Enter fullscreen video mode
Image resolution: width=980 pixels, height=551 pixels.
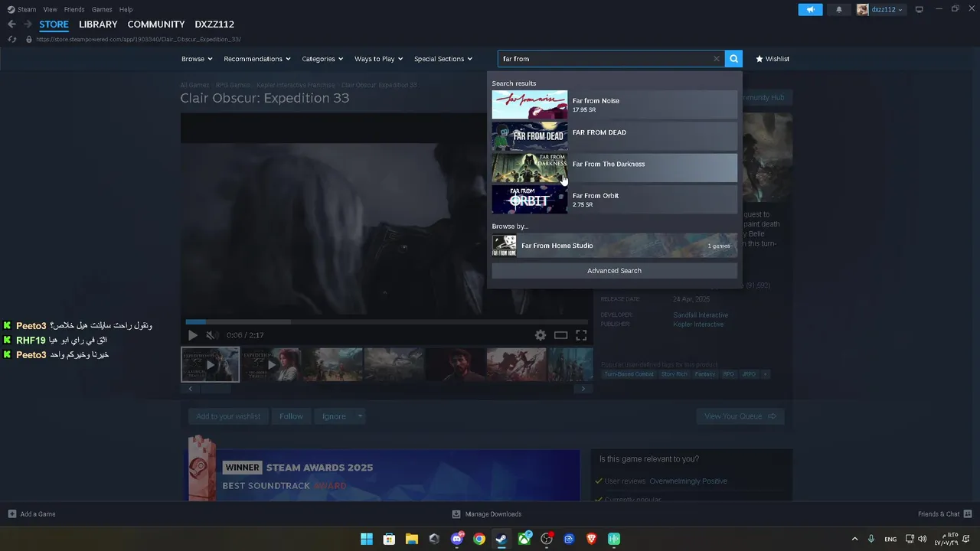[x=581, y=335]
